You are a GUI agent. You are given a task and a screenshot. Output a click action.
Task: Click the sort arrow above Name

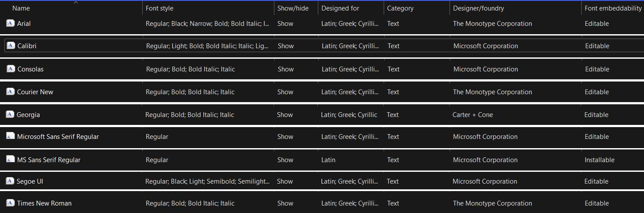(x=76, y=3)
